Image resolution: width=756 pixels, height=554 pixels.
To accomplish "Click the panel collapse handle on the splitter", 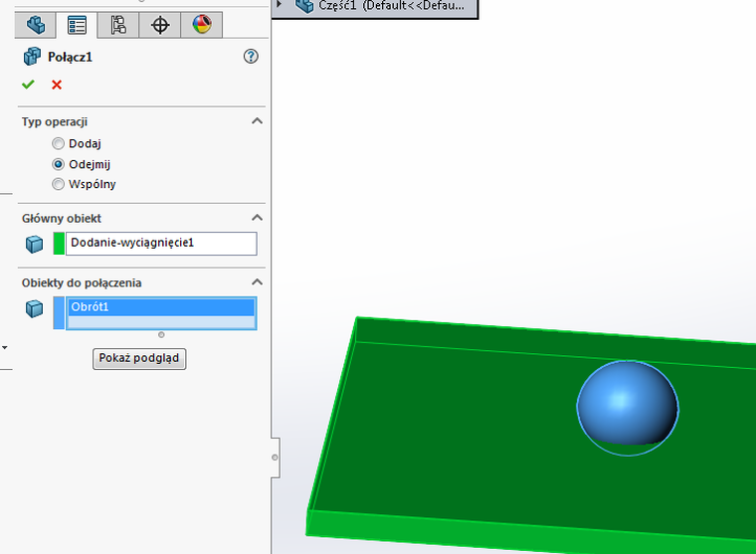I will point(275,458).
